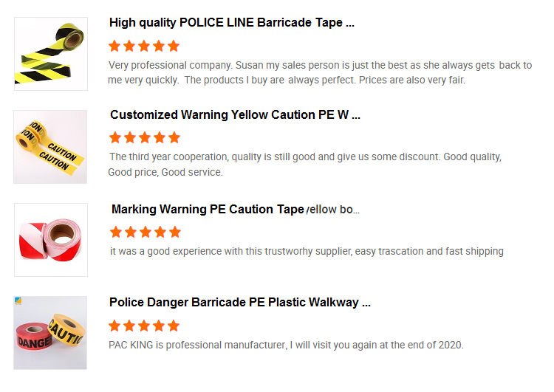Open the Police Danger Barricade PE Plastic Walkway title

tap(239, 303)
